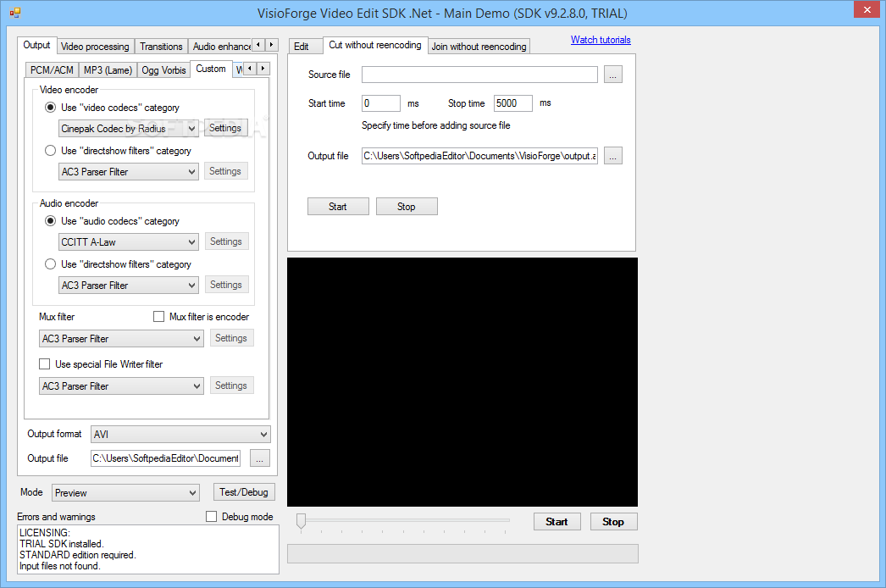
Task: Open Output format AVI dropdown
Action: tap(180, 434)
